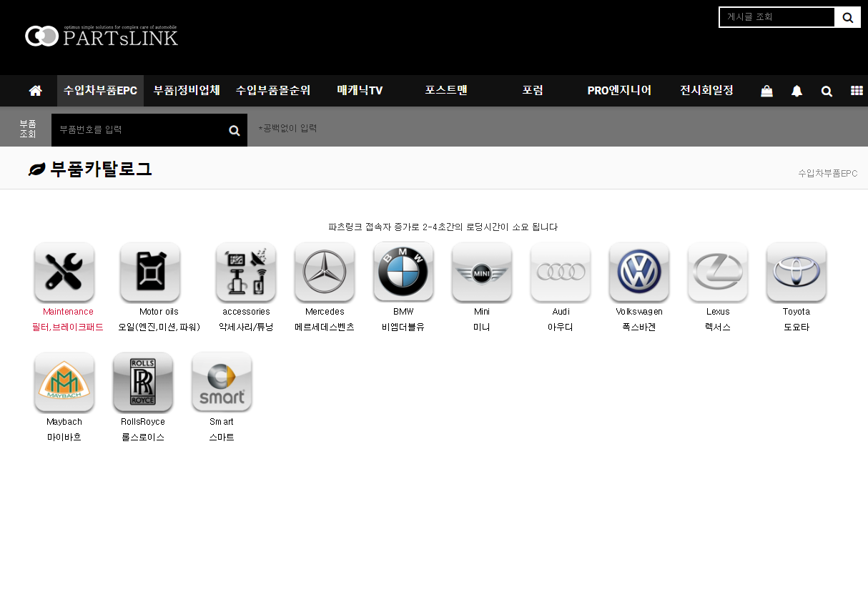The height and width of the screenshot is (597, 868).
Task: Click the 오일(엔진,미션,파워) link
Action: click(x=159, y=327)
